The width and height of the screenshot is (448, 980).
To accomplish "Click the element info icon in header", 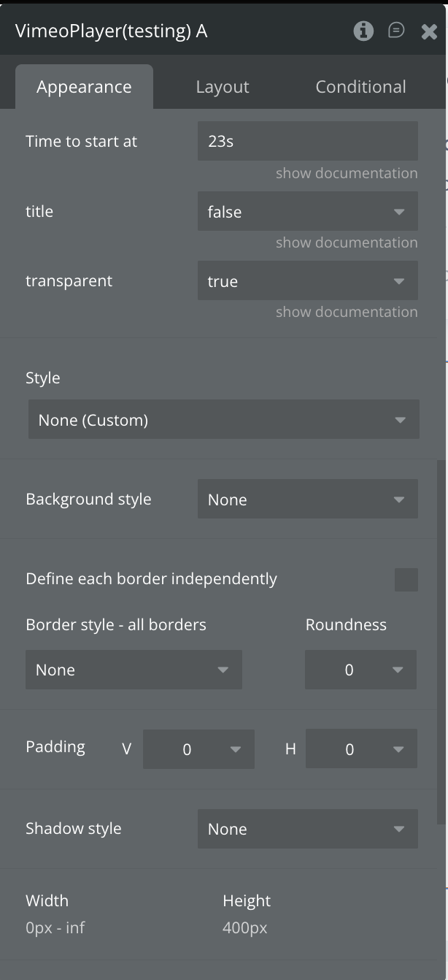I will point(363,31).
